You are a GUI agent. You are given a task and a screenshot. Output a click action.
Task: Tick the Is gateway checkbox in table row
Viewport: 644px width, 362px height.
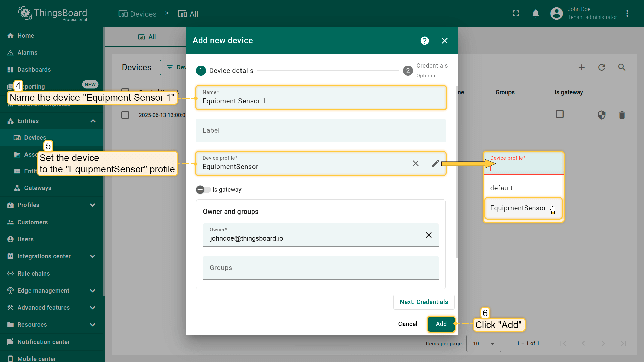pyautogui.click(x=559, y=114)
